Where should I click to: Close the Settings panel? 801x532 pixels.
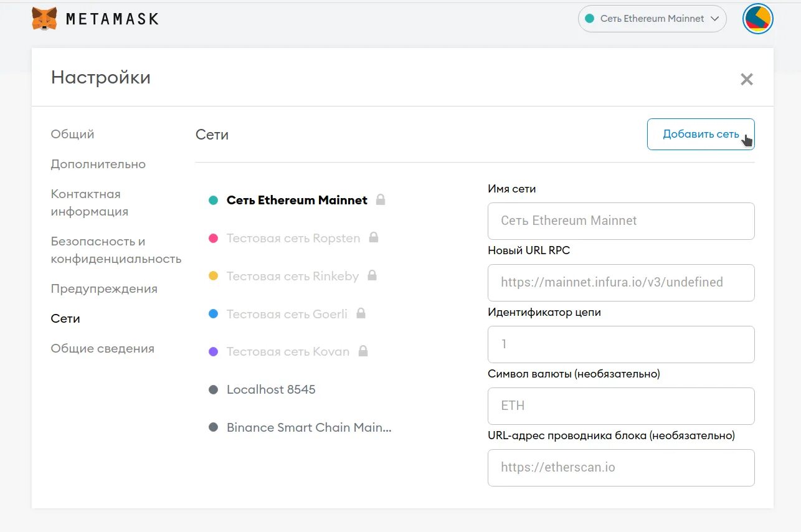tap(746, 79)
